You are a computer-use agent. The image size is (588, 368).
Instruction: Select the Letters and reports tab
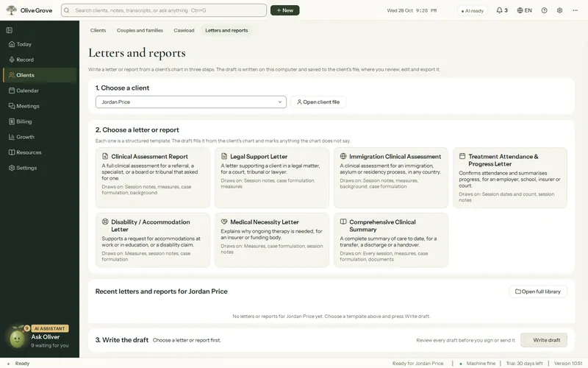point(226,30)
